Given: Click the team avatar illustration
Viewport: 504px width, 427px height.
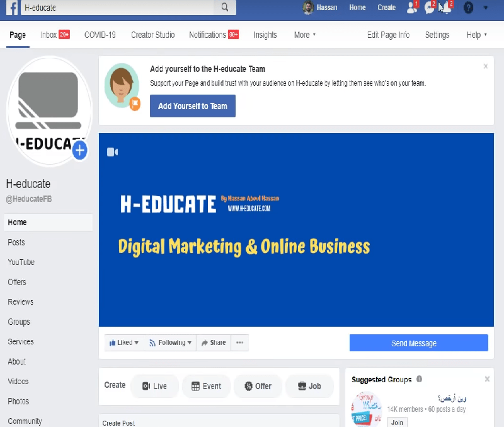Looking at the screenshot, I should [x=122, y=86].
